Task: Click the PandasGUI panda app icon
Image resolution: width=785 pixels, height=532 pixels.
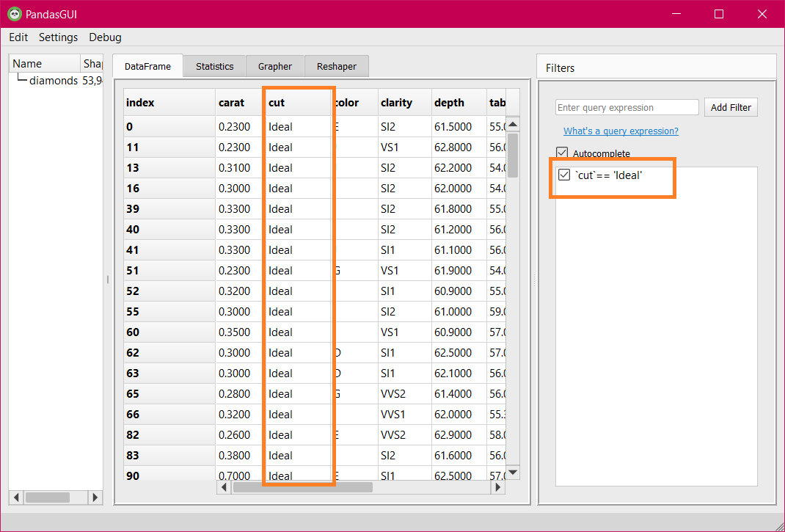Action: [14, 14]
